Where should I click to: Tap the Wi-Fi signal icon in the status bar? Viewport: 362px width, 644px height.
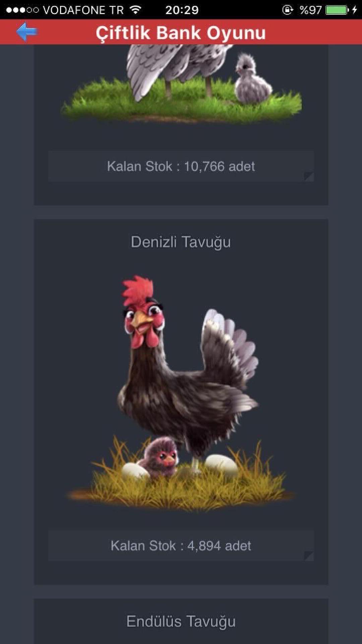(135, 10)
